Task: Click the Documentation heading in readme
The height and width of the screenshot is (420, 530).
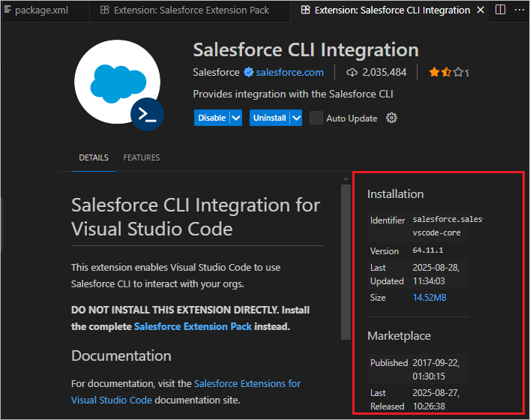Action: 121,355
